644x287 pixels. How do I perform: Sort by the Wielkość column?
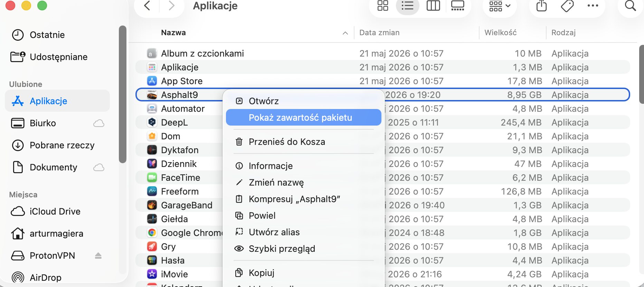500,33
